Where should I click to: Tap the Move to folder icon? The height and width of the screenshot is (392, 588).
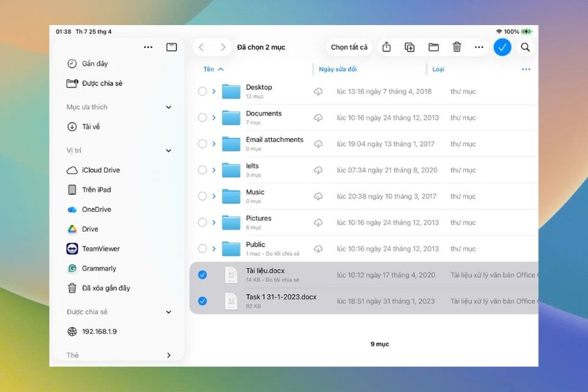[434, 47]
